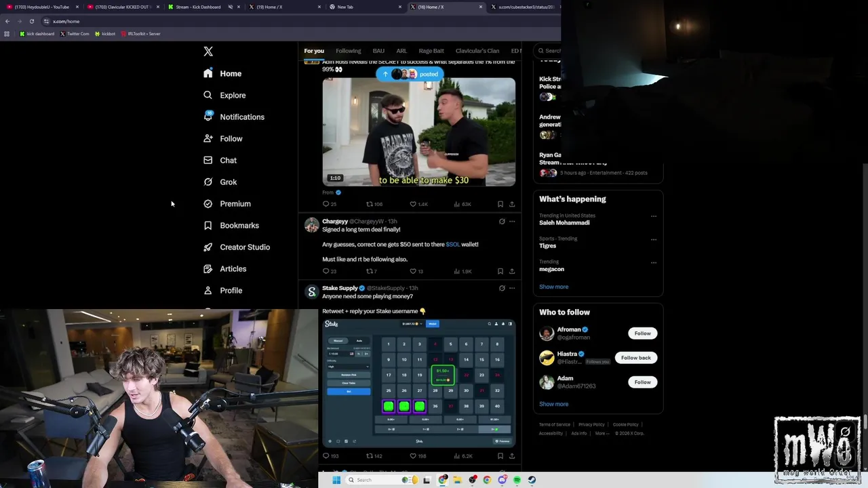
Task: Repost the Chargeyy post
Action: click(372, 271)
